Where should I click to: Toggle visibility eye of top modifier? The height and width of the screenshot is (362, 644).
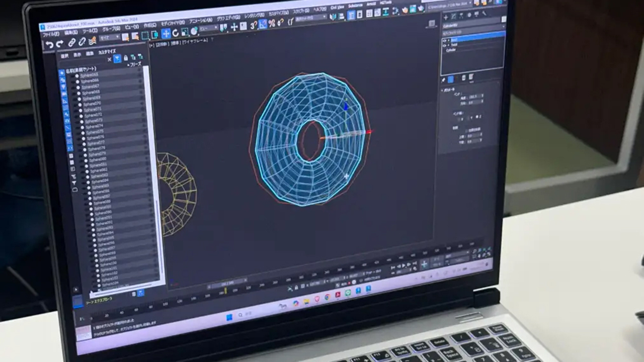pos(445,40)
